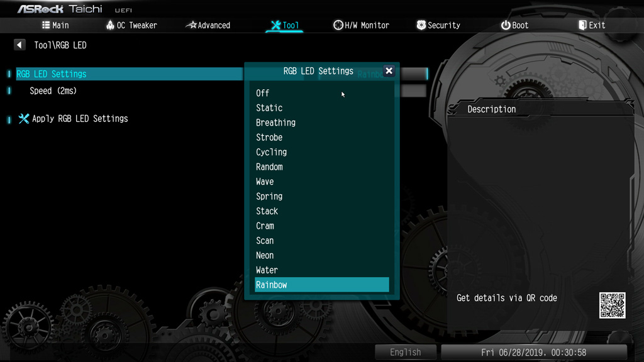Open the Security tab
This screenshot has height=362, width=644.
(438, 25)
